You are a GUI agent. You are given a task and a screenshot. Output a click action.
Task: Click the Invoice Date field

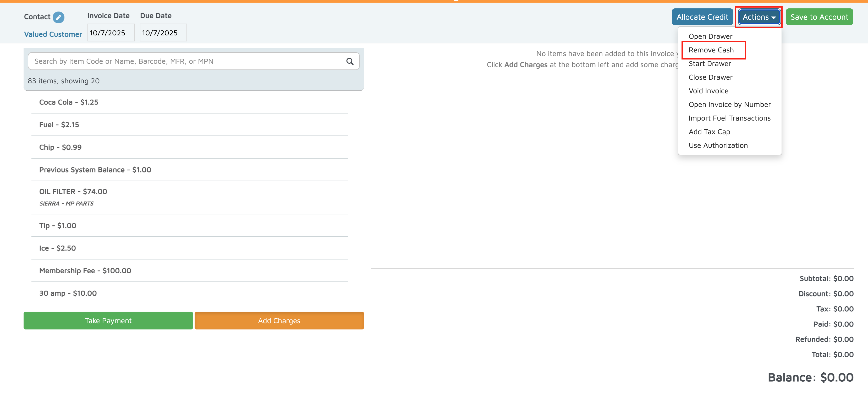(x=111, y=33)
